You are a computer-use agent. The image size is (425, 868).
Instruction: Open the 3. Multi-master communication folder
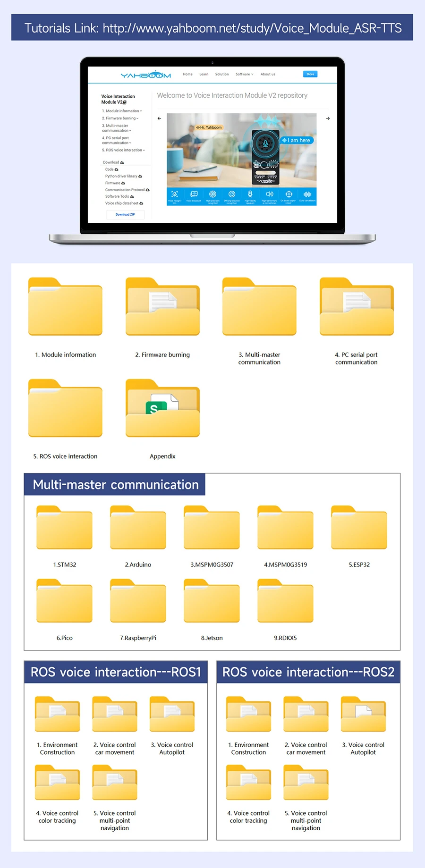pyautogui.click(x=259, y=307)
